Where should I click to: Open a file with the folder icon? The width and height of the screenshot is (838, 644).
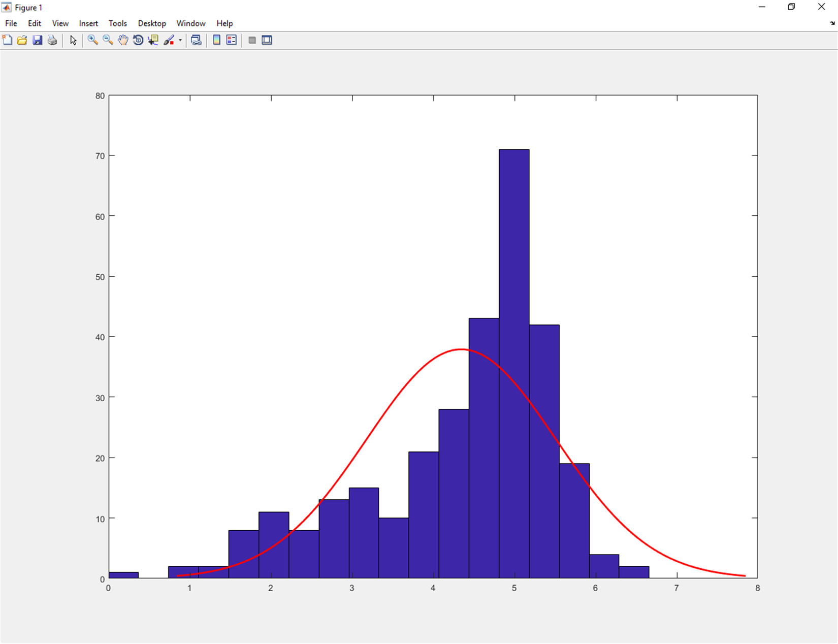point(22,40)
